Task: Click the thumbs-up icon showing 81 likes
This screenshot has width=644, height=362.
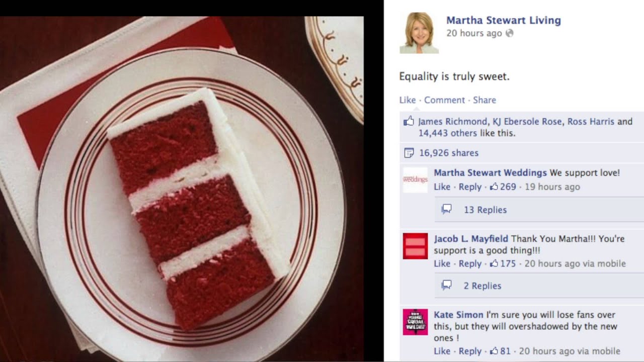Action: point(494,351)
